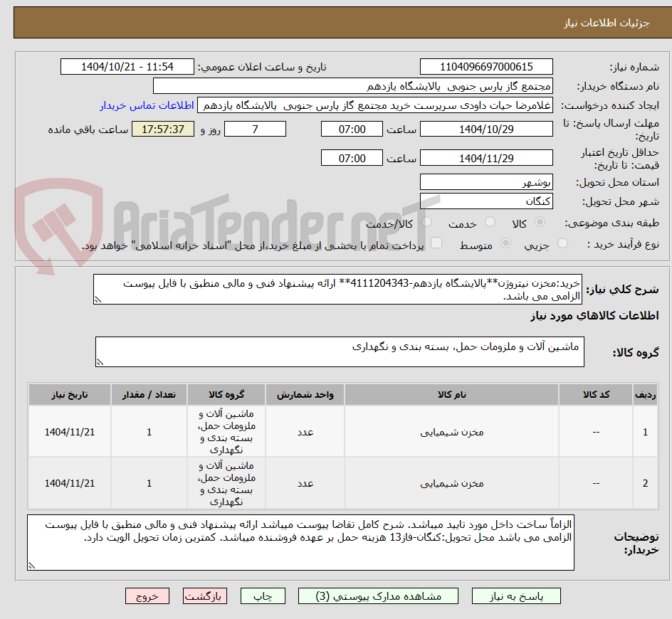This screenshot has height=619, width=672.
Task: Click the 'کد کالا' column header
Action: 596,395
